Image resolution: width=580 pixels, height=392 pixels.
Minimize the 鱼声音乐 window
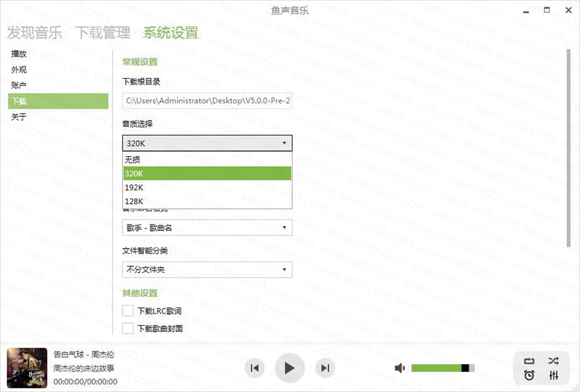click(526, 11)
